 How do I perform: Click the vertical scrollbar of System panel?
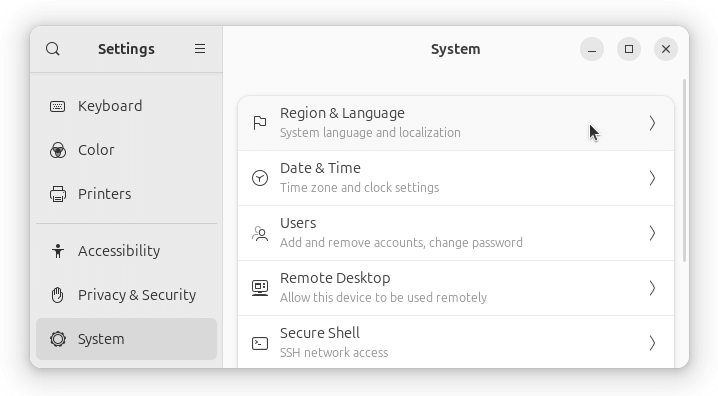(684, 170)
